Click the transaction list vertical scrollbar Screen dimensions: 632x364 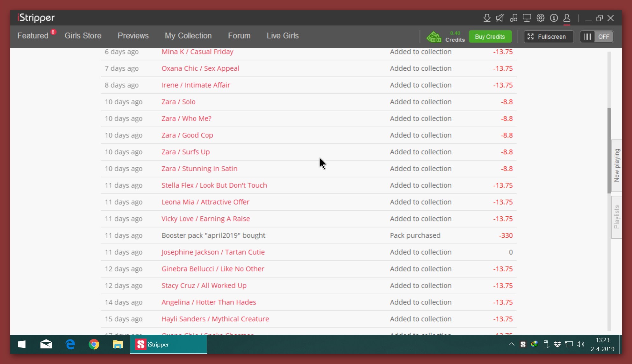pyautogui.click(x=609, y=150)
